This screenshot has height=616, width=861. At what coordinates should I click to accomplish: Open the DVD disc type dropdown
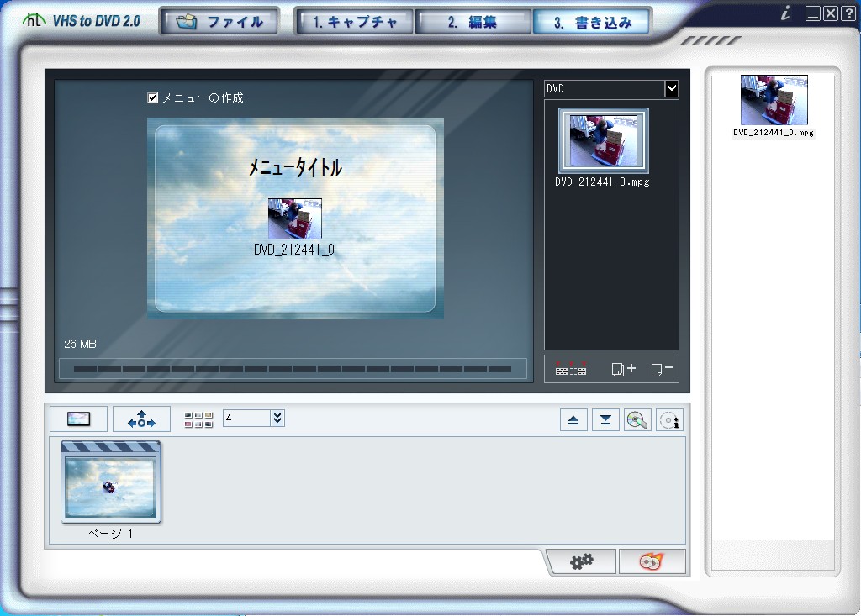[x=672, y=88]
